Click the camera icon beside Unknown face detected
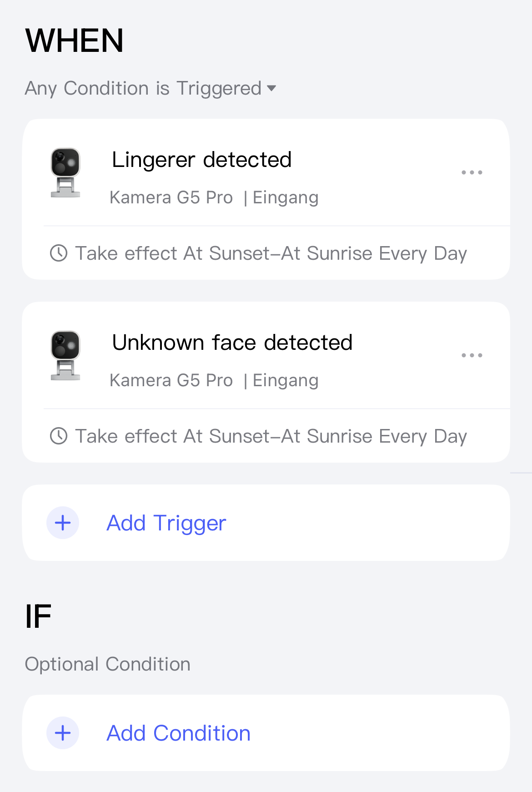This screenshot has width=532, height=792. coord(65,356)
